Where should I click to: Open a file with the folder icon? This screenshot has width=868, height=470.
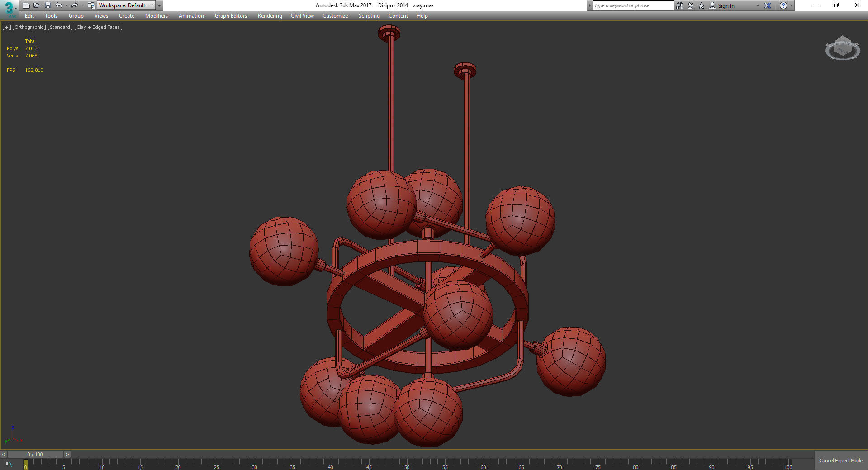coord(37,5)
